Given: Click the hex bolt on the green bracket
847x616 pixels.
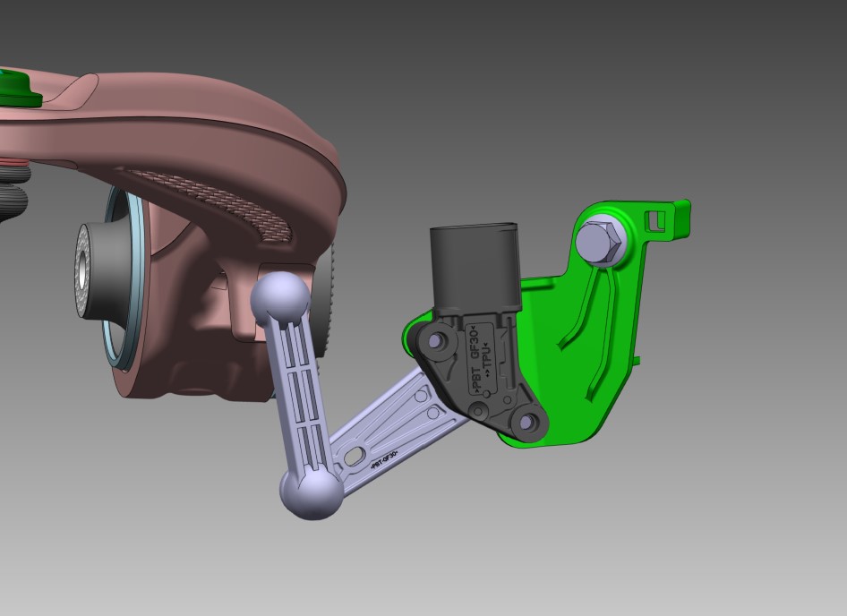Looking at the screenshot, I should click(599, 242).
